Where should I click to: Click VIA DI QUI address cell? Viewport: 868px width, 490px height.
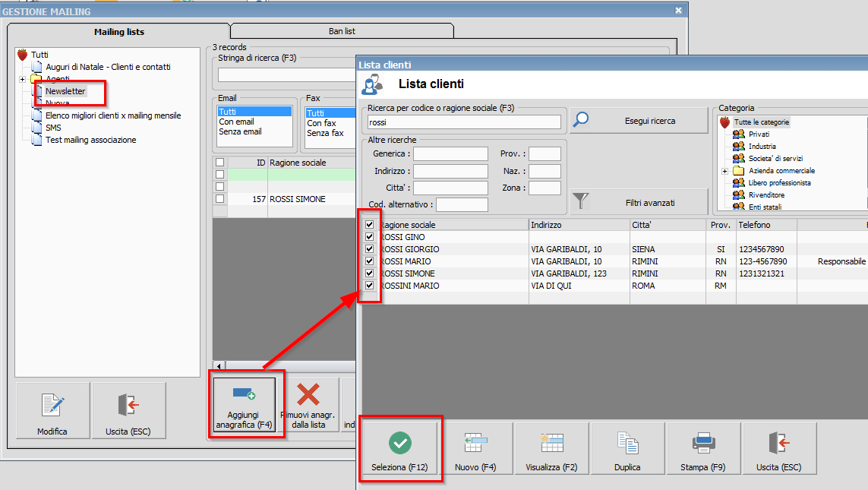tap(579, 286)
